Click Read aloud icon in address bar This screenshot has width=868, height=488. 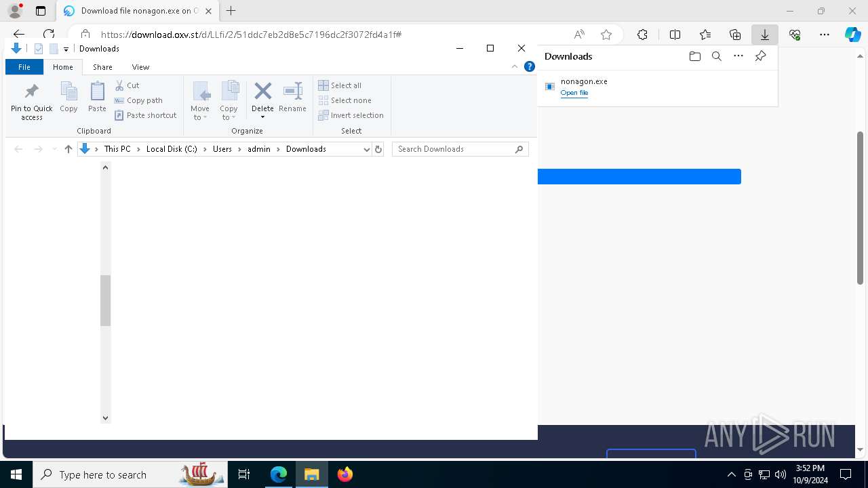(x=579, y=35)
